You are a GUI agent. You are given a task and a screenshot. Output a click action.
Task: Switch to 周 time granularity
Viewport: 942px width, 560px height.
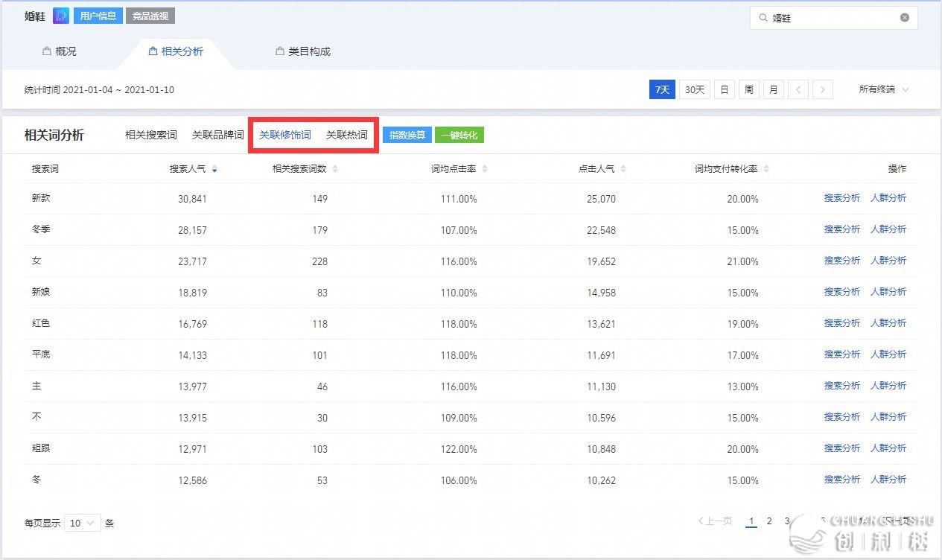click(x=749, y=89)
